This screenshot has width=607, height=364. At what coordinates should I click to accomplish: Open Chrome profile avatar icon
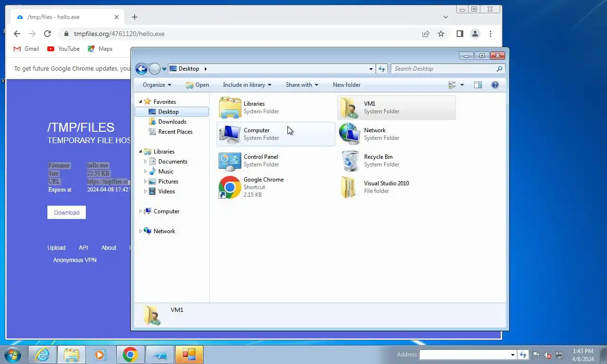pyautogui.click(x=475, y=34)
